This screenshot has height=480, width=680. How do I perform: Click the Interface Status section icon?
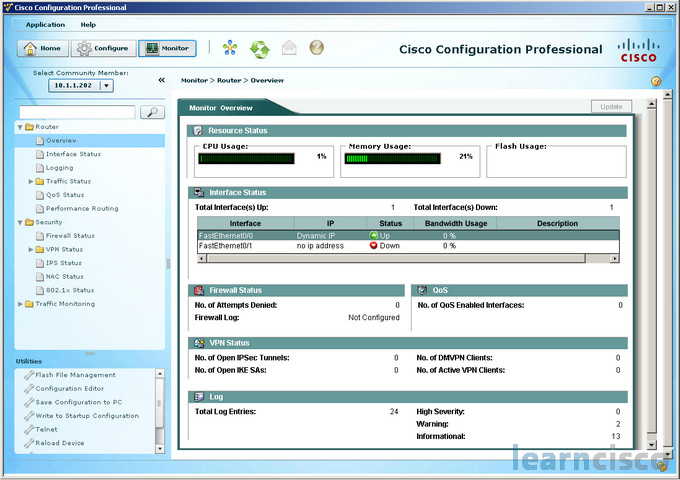(199, 193)
